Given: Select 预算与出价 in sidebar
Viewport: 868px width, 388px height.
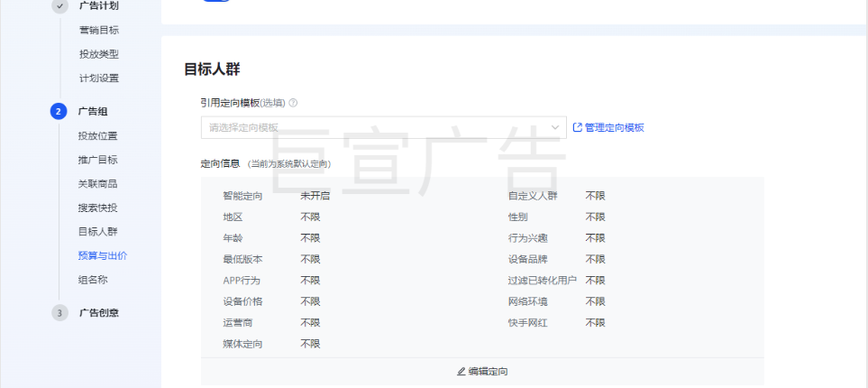Looking at the screenshot, I should (x=103, y=255).
